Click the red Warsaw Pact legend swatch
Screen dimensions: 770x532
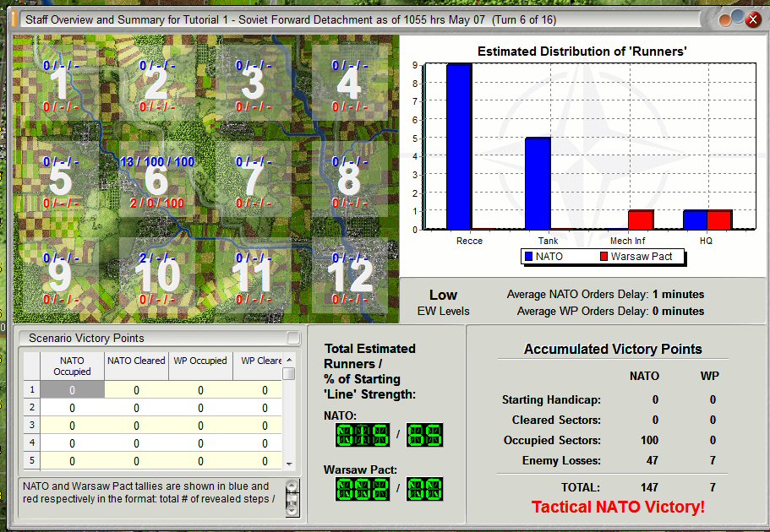point(604,256)
